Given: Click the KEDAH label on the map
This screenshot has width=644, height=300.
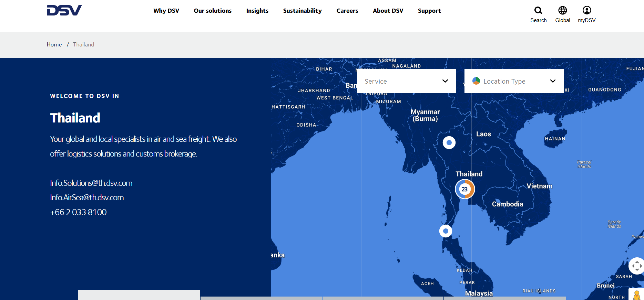Looking at the screenshot, I should [x=464, y=270].
